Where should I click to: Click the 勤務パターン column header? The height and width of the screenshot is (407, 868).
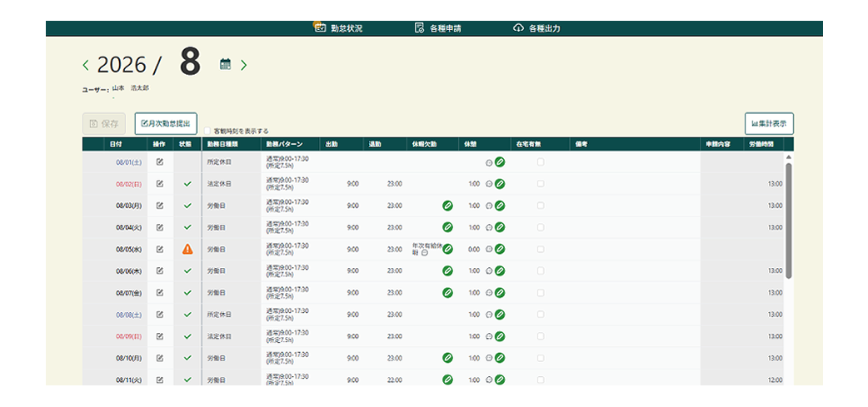tap(285, 144)
